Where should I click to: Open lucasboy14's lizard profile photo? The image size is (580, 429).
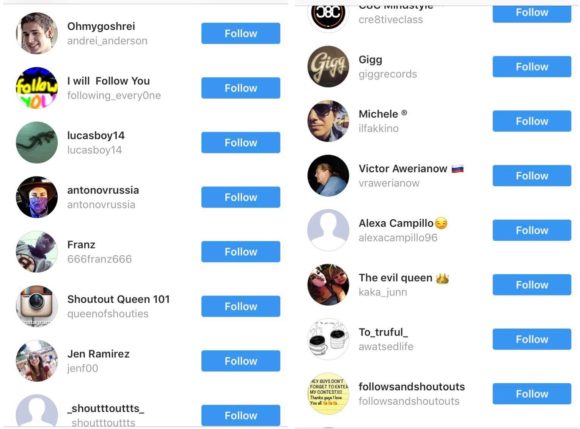point(37,142)
